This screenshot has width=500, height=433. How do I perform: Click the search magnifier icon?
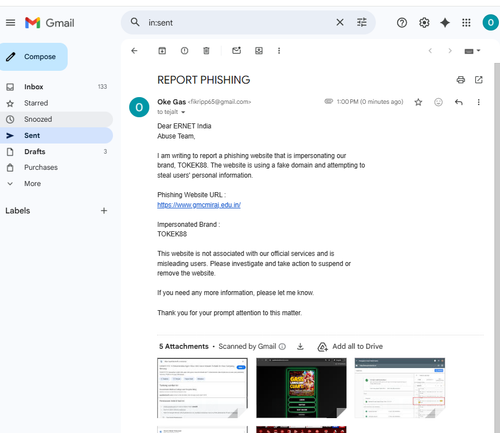pyautogui.click(x=135, y=22)
